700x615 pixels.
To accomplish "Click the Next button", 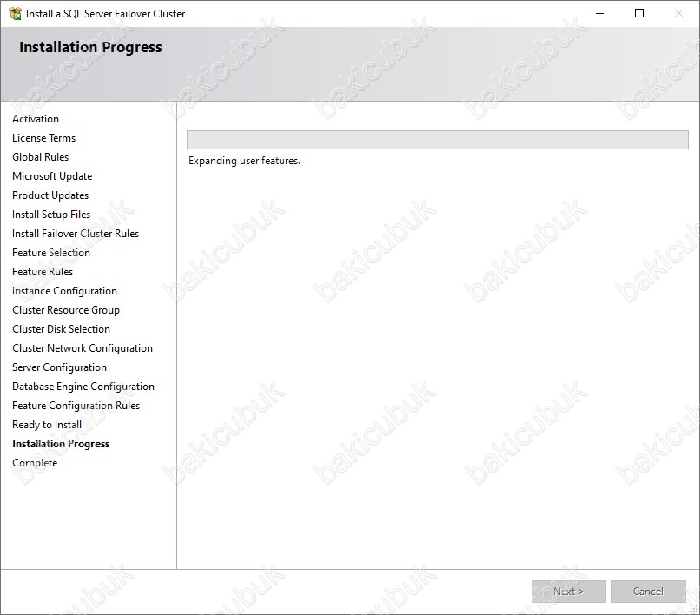I will 568,592.
